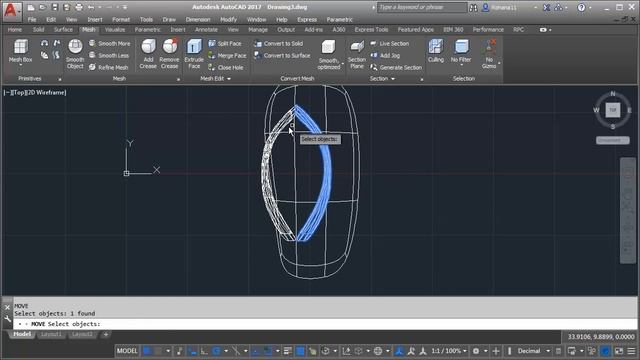Open the Express menu
Image resolution: width=640 pixels, height=360 pixels.
(307, 19)
